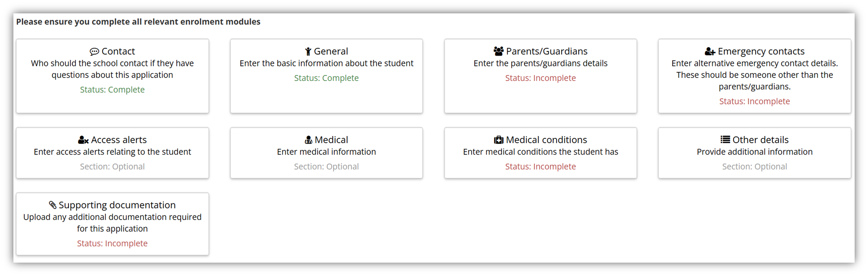Click Status: Incomplete under Supporting documentation
Screen dimensions: 868x276
pyautogui.click(x=112, y=243)
